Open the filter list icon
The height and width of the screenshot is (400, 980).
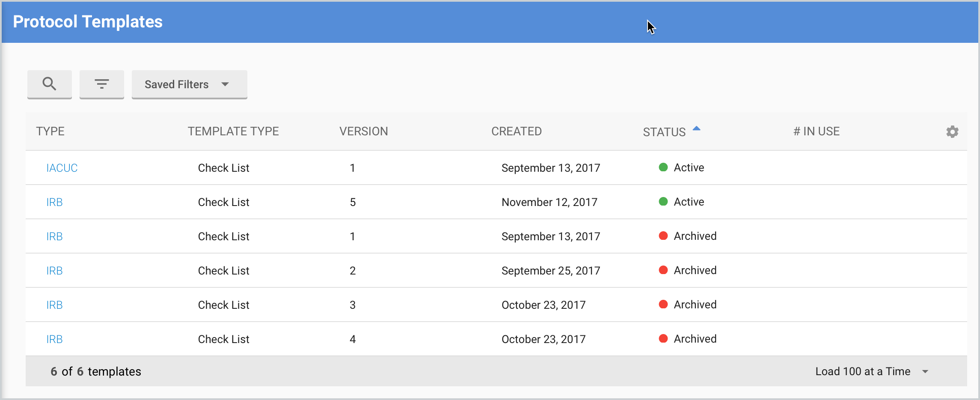[x=101, y=84]
